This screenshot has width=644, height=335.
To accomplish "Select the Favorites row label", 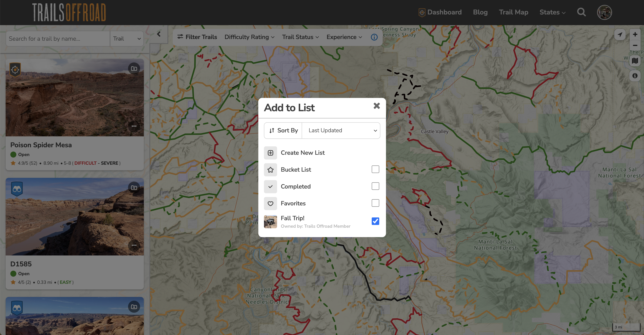I will coord(293,203).
